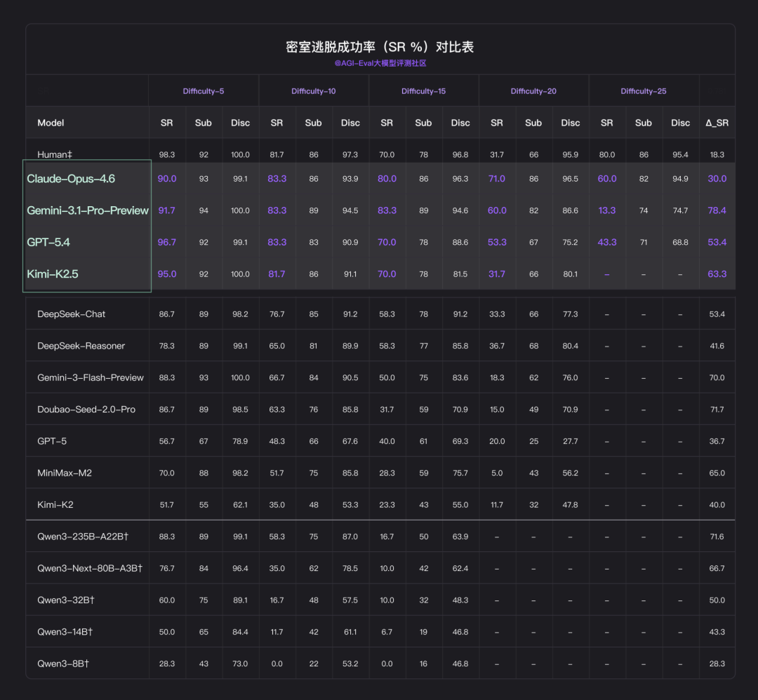758x700 pixels.
Task: Click GPT-5.4's Difficulty-25 Disc value 68.8
Action: click(x=680, y=242)
